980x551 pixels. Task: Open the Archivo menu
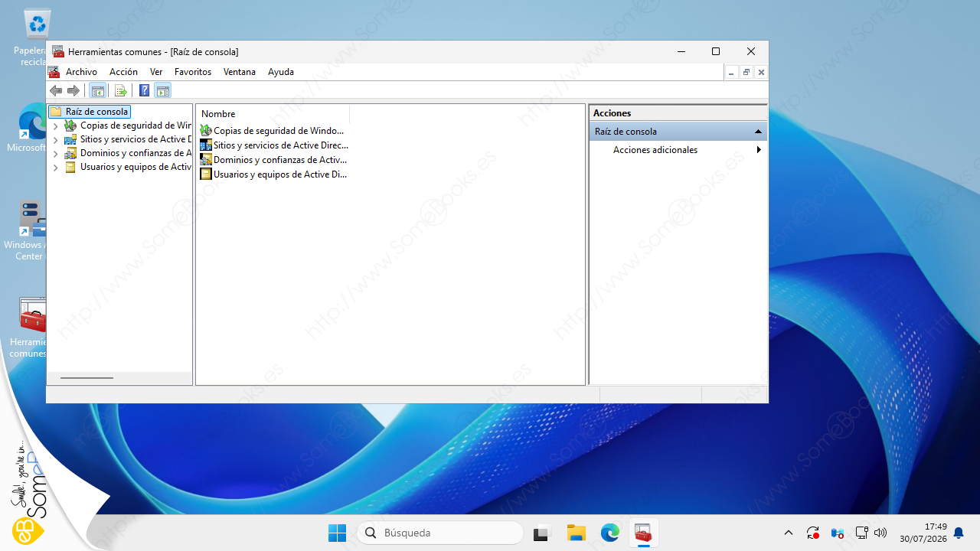81,72
